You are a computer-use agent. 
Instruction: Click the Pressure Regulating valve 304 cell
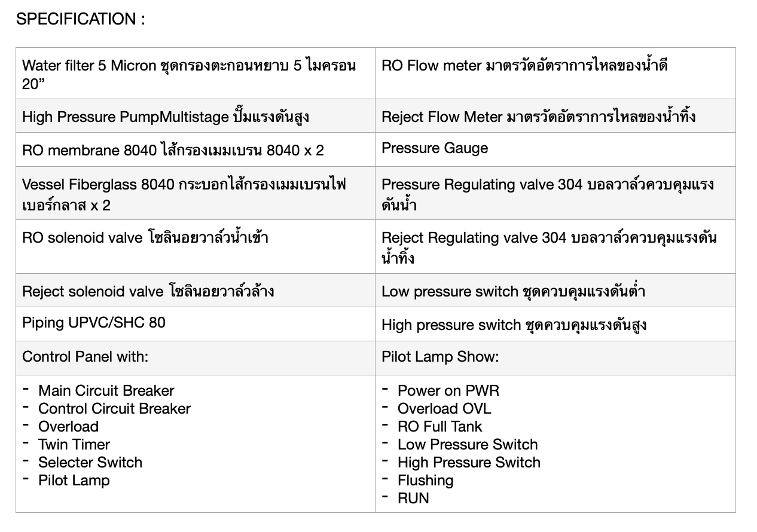point(555,193)
